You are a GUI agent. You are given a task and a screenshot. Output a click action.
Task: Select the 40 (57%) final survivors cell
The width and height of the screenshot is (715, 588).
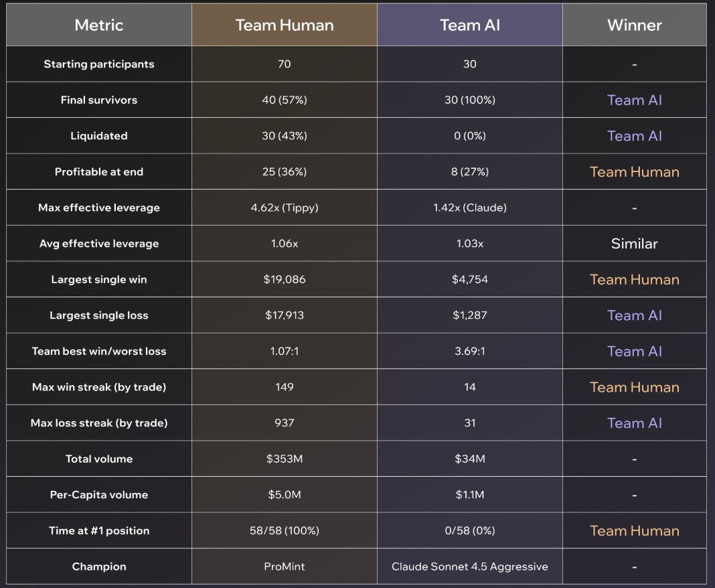click(285, 100)
